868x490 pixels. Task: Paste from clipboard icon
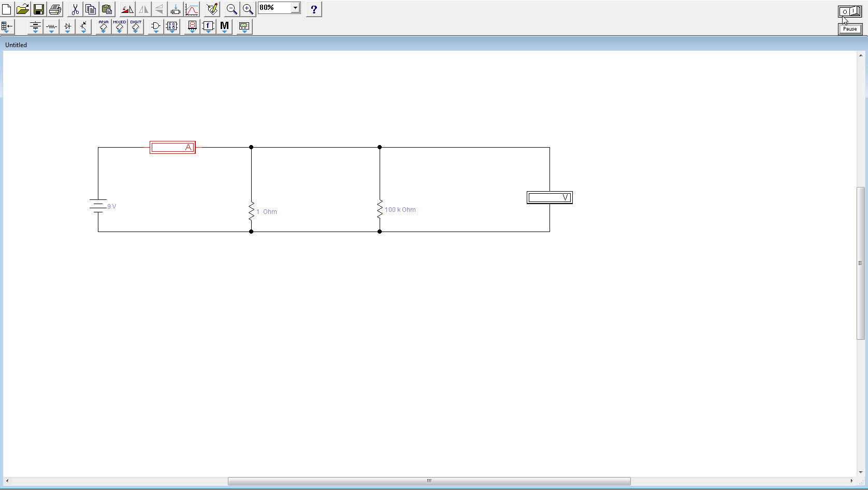pyautogui.click(x=107, y=9)
